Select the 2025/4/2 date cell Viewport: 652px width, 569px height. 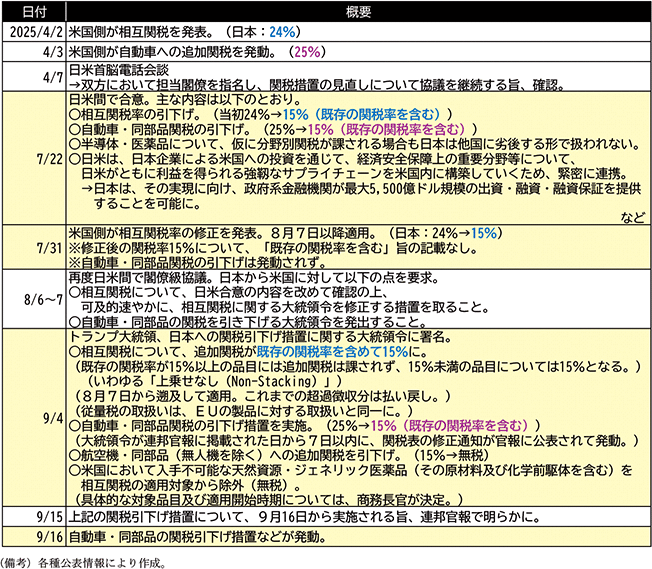click(33, 29)
